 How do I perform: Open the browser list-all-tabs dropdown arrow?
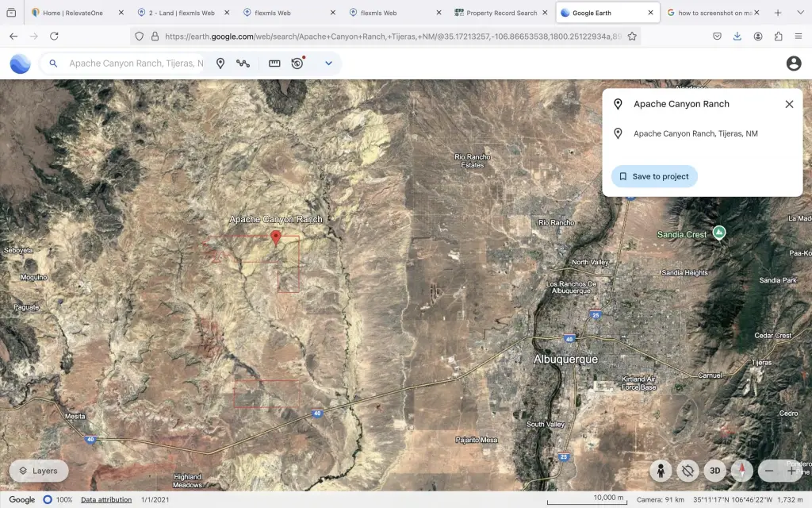click(800, 13)
